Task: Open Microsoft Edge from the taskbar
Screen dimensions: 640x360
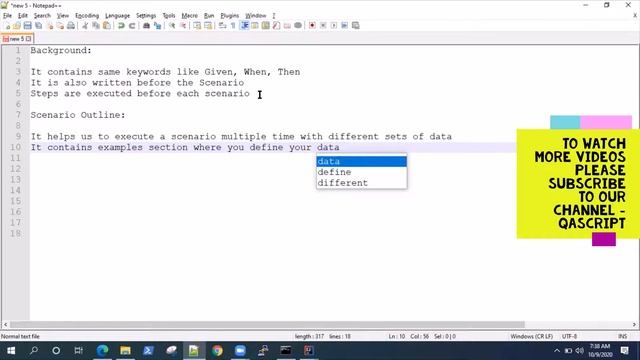Action: pos(102,351)
